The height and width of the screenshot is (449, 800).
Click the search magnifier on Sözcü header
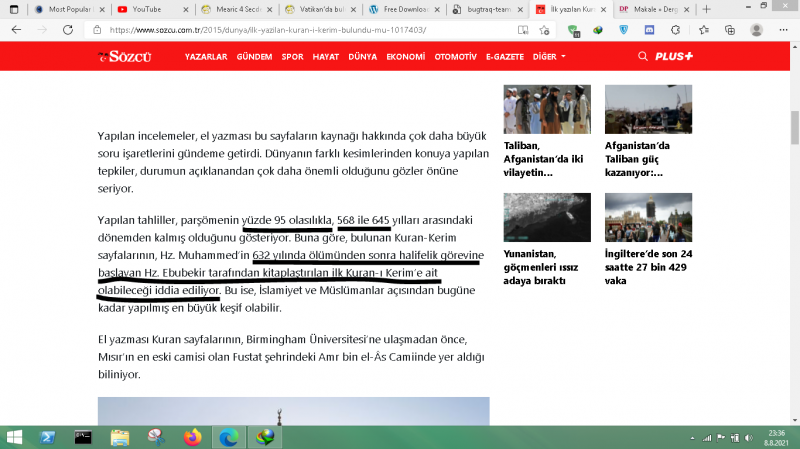tap(642, 56)
